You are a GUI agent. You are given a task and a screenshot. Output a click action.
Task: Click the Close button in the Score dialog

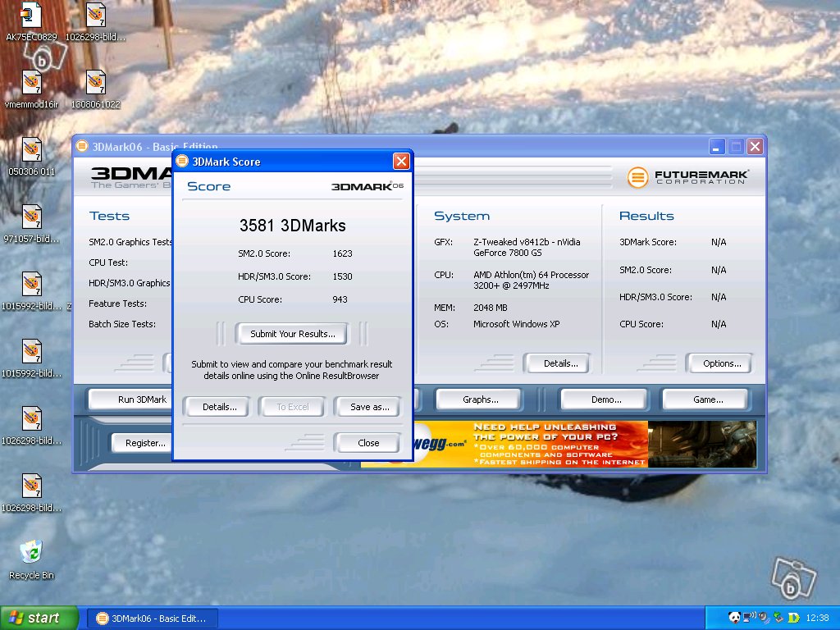pos(368,443)
